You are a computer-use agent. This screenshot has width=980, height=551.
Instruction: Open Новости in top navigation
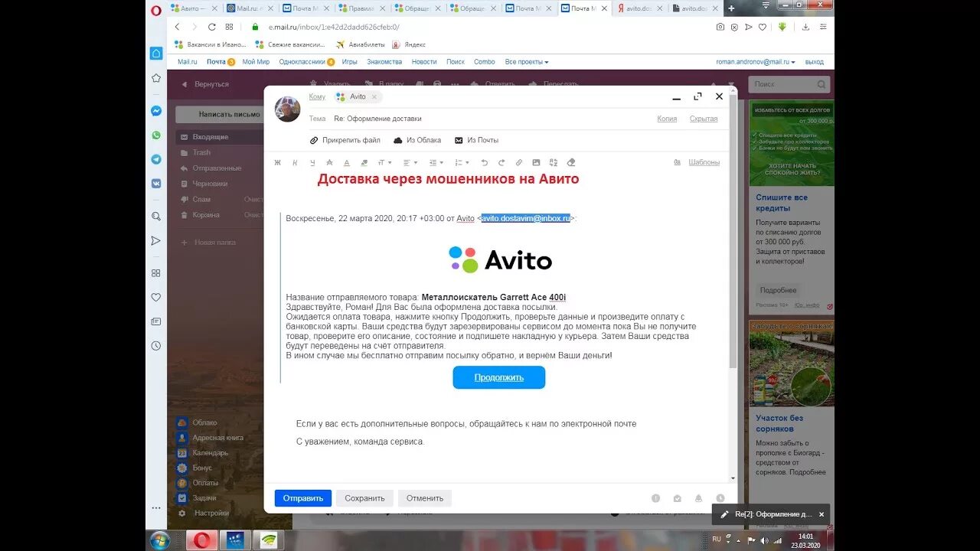click(424, 62)
